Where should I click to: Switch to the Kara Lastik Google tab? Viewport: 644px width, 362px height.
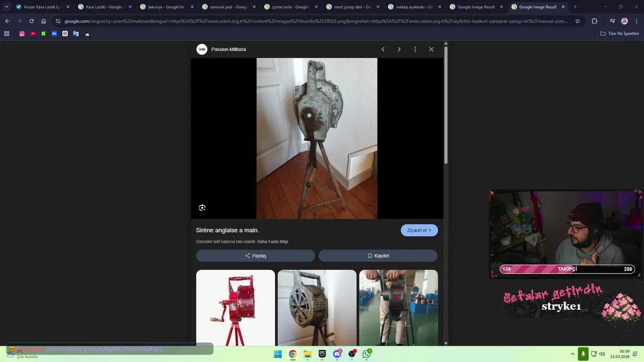pyautogui.click(x=104, y=7)
